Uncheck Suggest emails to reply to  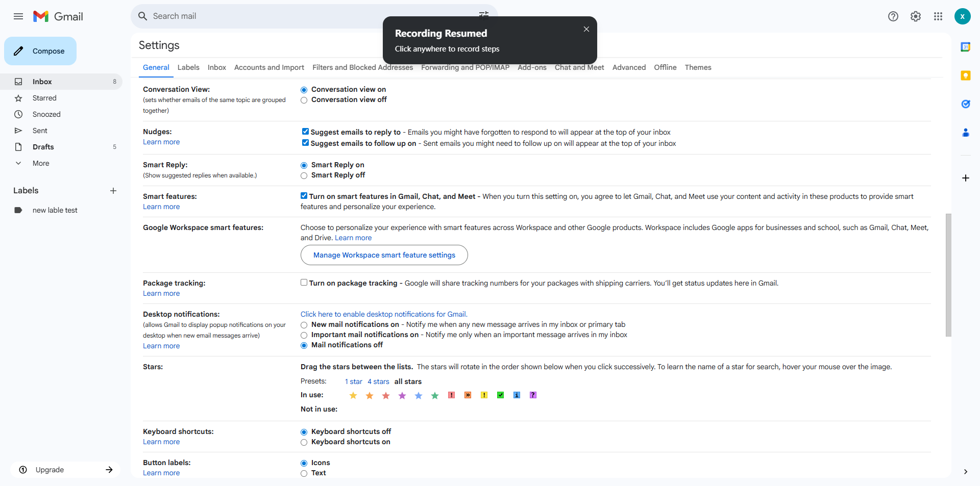coord(305,132)
